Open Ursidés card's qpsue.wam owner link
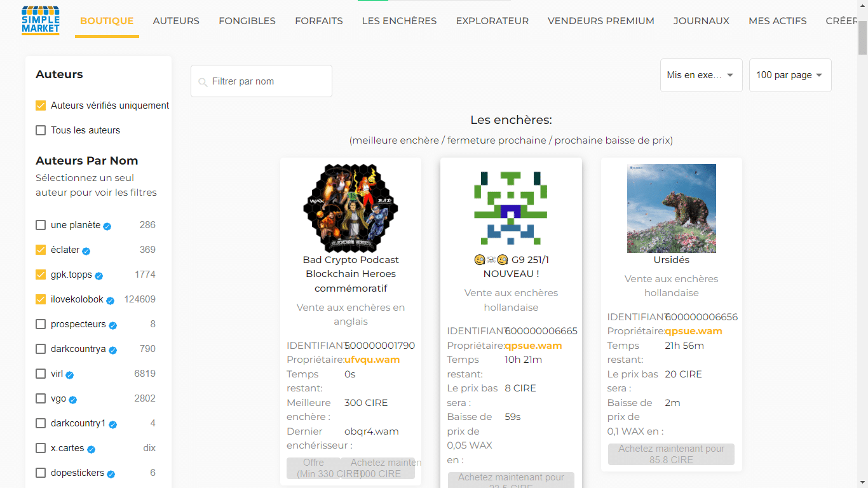 pyautogui.click(x=694, y=331)
